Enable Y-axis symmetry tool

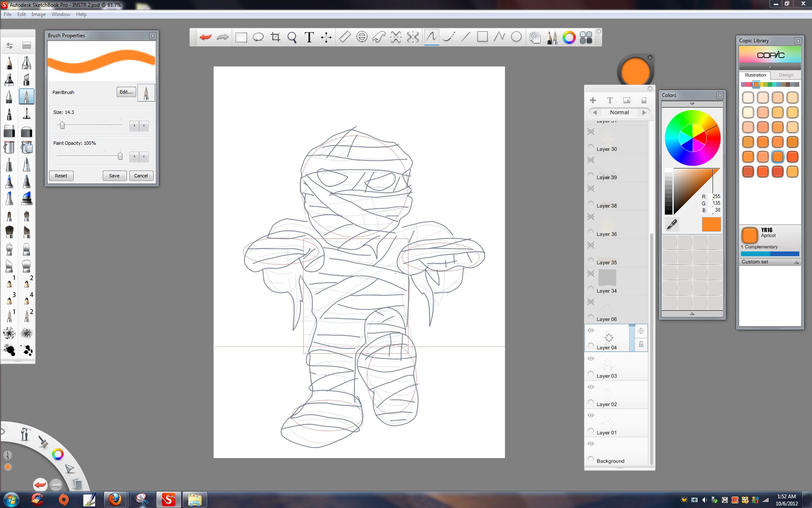pos(413,37)
